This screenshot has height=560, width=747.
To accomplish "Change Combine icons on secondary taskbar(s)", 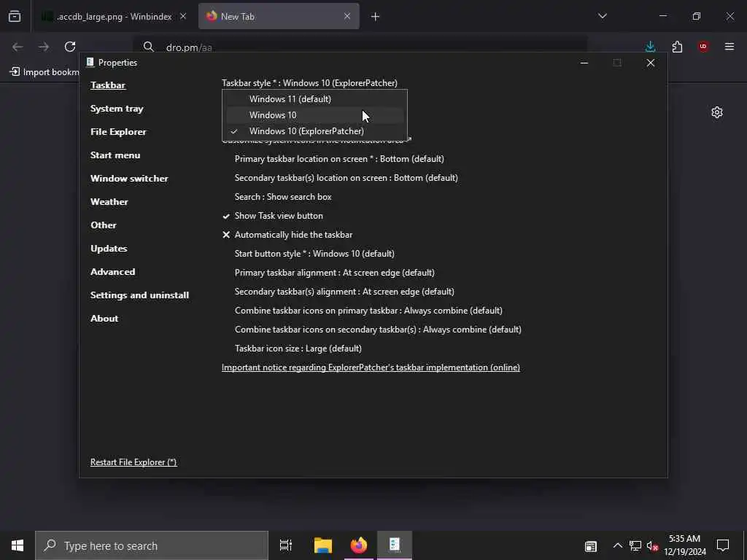I will click(378, 330).
